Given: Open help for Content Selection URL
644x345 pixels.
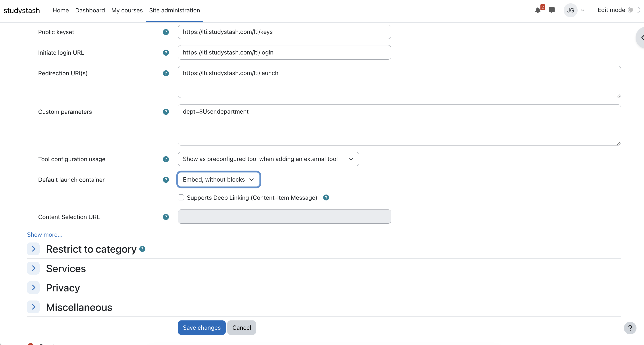Looking at the screenshot, I should [166, 217].
